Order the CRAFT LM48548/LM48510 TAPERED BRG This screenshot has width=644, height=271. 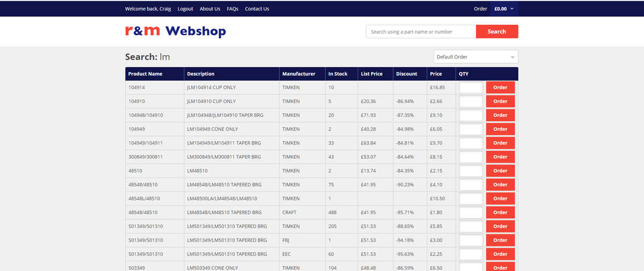click(500, 213)
